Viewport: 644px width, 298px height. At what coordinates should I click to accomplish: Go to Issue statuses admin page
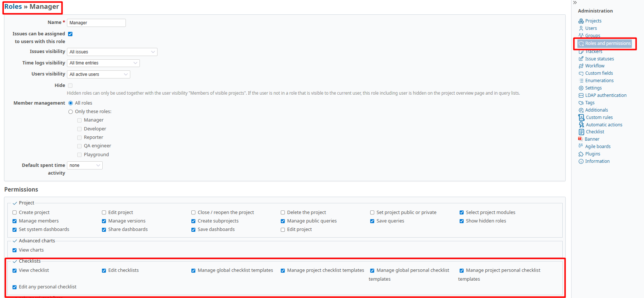click(x=599, y=59)
